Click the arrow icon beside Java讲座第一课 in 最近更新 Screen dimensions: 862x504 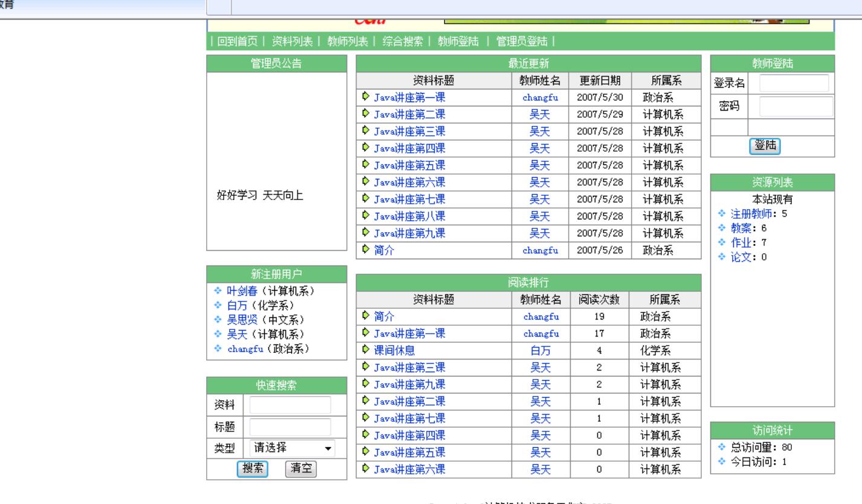[x=366, y=96]
